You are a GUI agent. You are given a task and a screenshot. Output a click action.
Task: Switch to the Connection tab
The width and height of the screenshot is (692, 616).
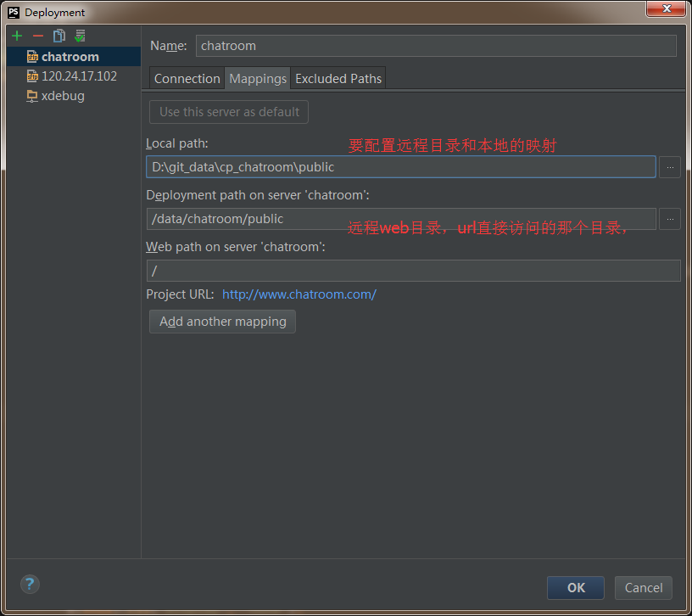(x=187, y=77)
